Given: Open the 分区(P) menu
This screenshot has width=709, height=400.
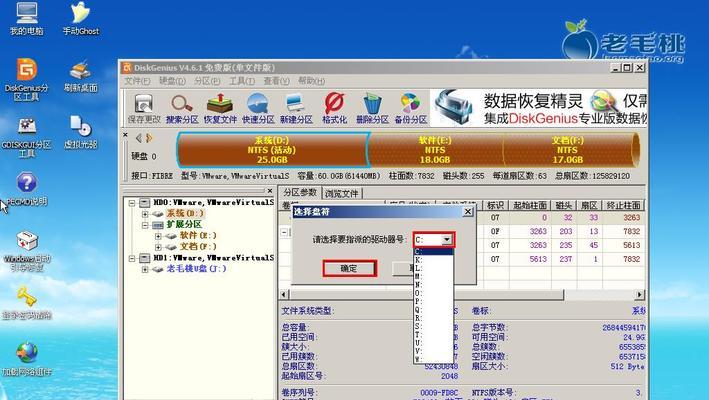Looking at the screenshot, I should tap(207, 81).
